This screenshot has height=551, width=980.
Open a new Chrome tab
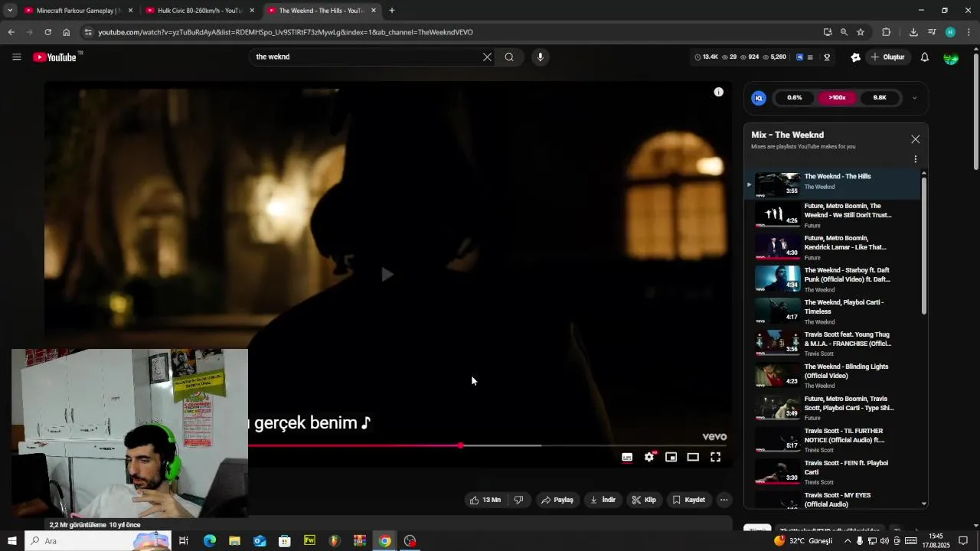click(x=391, y=10)
